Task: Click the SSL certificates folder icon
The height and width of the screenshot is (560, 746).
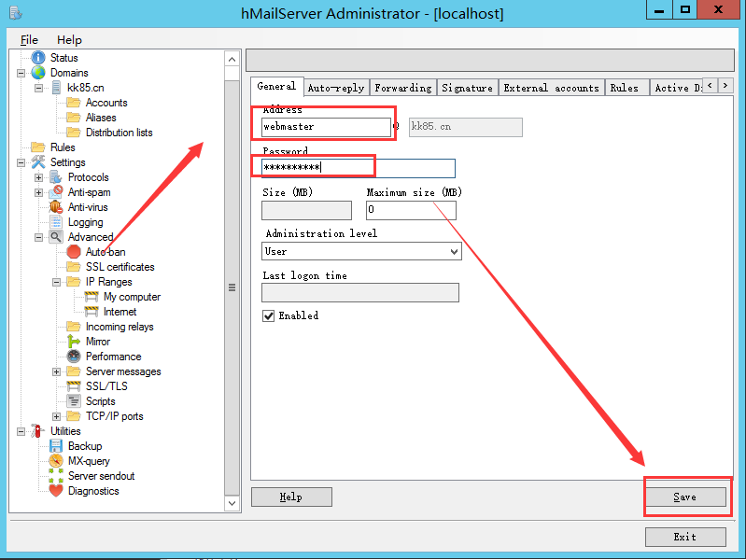Action: coord(73,266)
